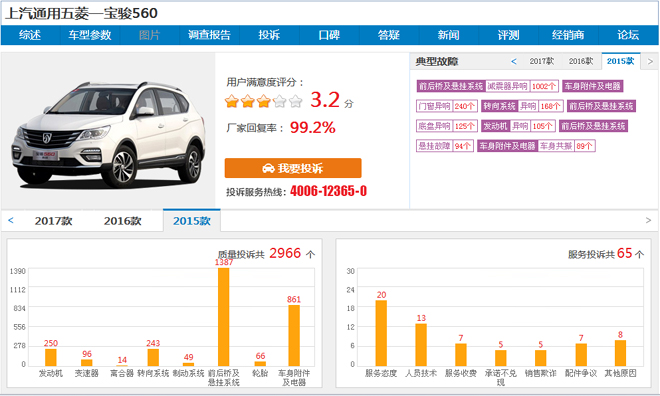
Task: Click the 底盘异响 125个 fault tag
Action: (447, 126)
